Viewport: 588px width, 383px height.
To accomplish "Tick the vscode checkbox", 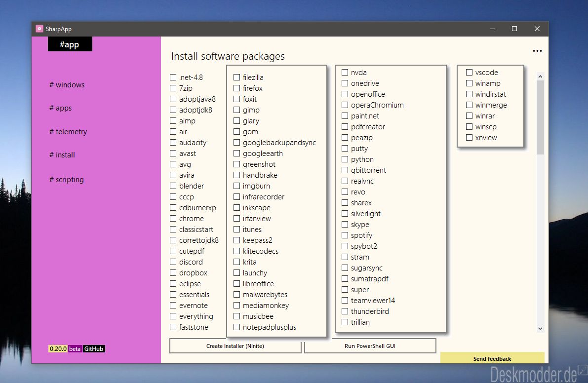I will [x=469, y=73].
